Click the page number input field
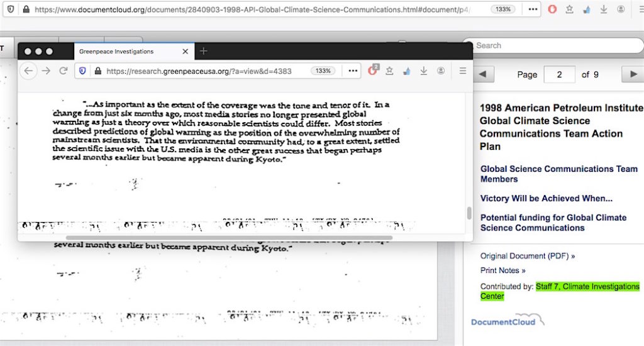The height and width of the screenshot is (346, 644). tap(558, 74)
